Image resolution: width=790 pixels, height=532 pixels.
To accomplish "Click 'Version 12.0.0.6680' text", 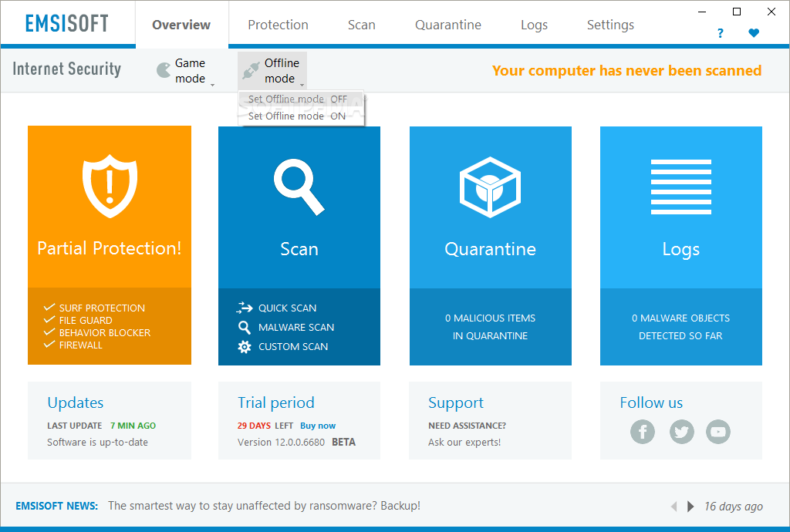I will (281, 443).
